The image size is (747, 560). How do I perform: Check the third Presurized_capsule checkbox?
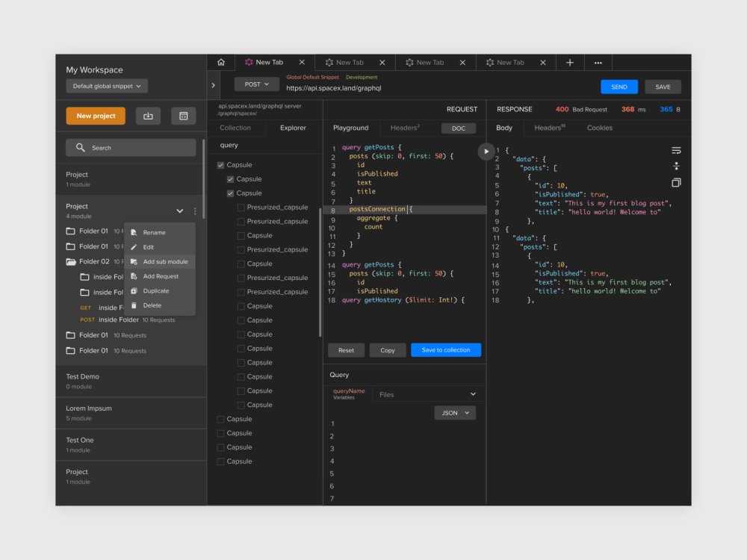tap(241, 249)
